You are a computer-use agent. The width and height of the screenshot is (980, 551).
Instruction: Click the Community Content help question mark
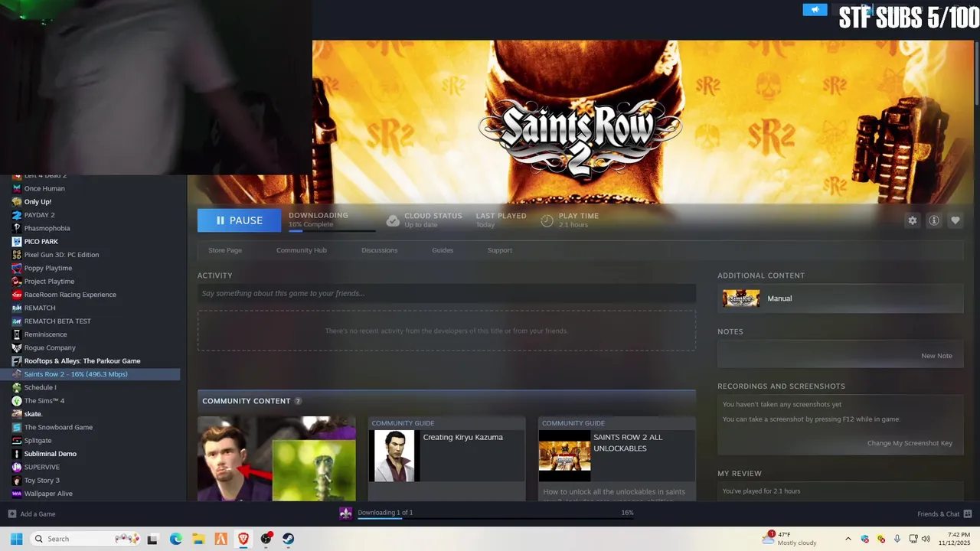pos(298,401)
